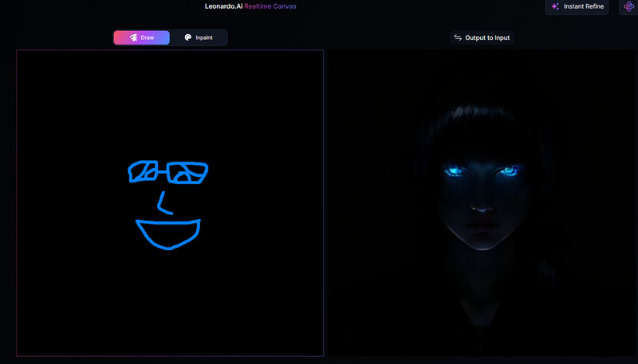Switch to Inpaint mode
This screenshot has width=638, height=364.
coord(199,37)
